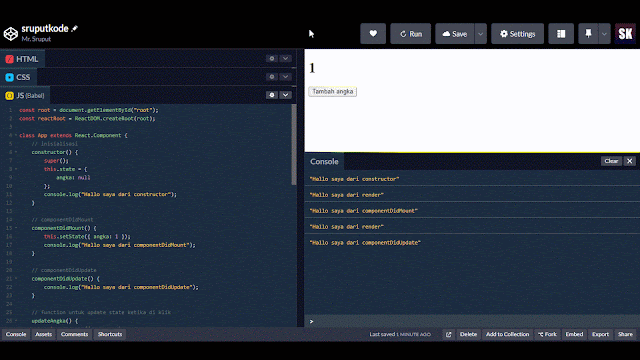Toggle Console panel from footer
The height and width of the screenshot is (360, 640).
click(16, 334)
